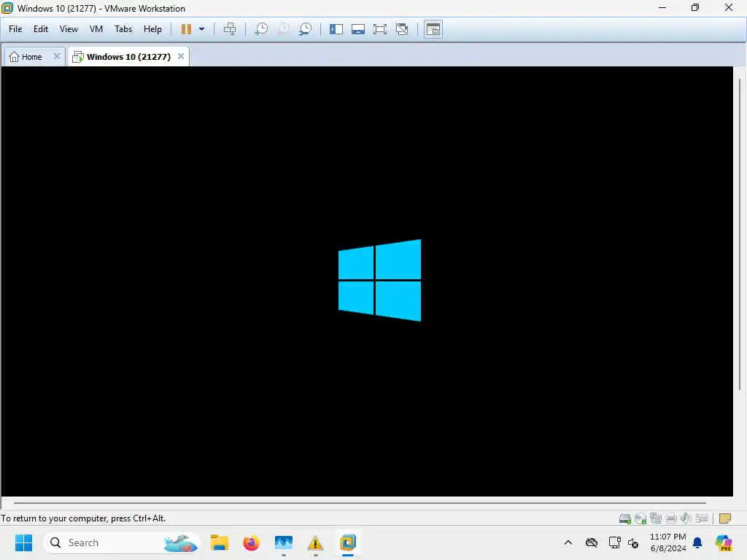Show hidden system tray icons

point(568,542)
